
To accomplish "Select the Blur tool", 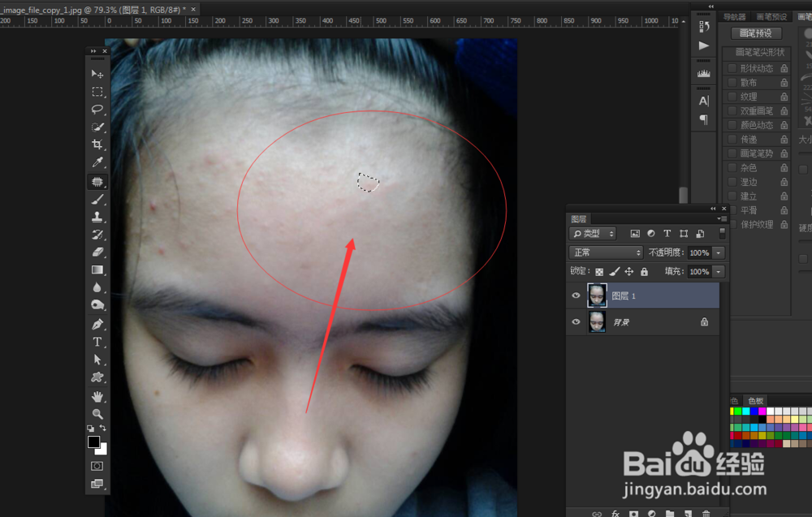I will coord(97,287).
